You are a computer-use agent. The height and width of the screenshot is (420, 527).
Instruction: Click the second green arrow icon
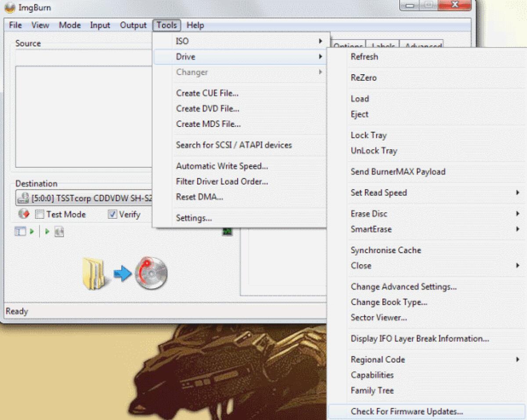[x=47, y=232]
